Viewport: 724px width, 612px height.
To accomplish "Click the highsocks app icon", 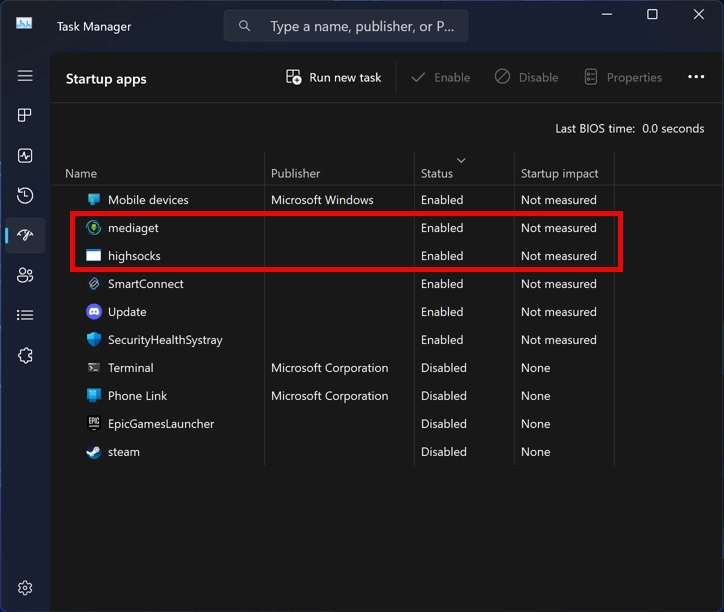I will point(94,255).
